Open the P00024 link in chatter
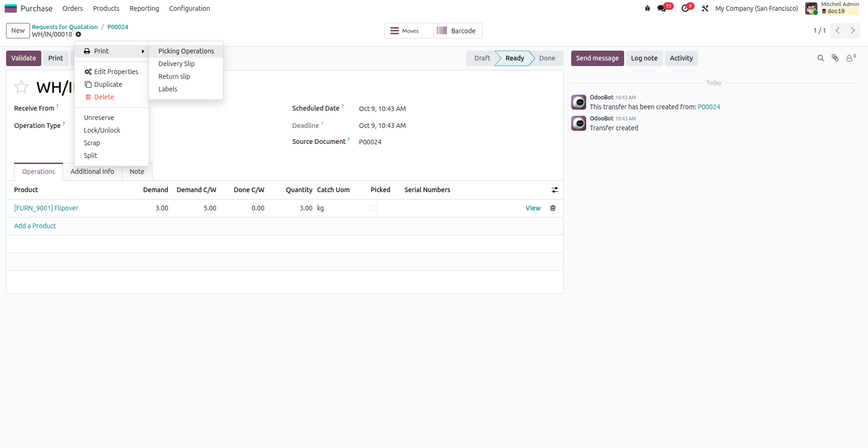 coord(709,107)
